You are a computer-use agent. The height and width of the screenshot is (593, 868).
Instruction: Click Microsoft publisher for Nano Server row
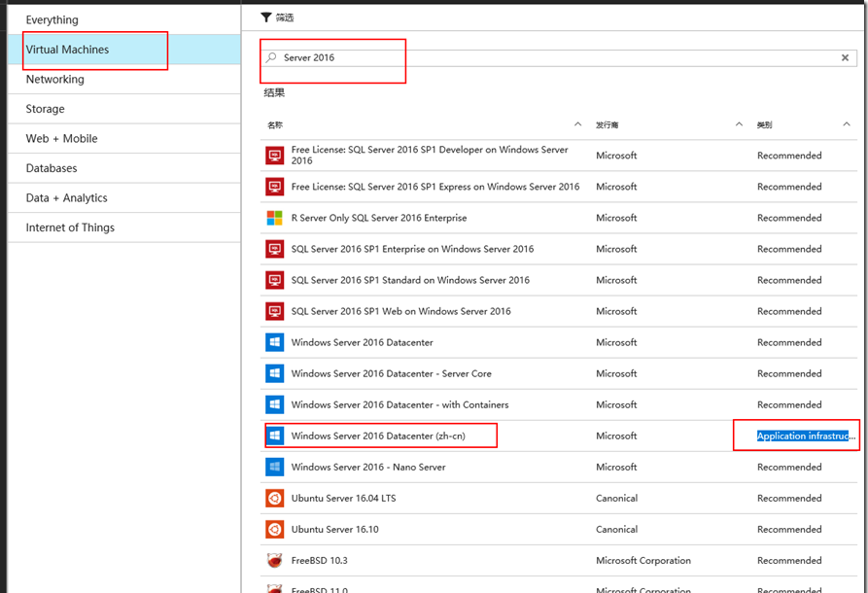click(616, 467)
